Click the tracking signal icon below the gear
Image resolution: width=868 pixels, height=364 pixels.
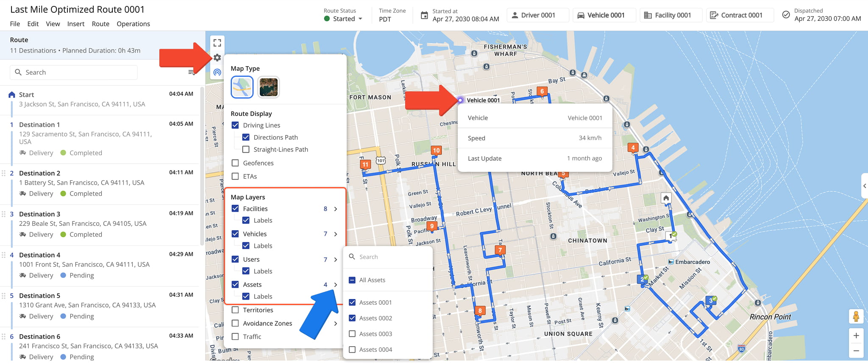[x=217, y=72]
